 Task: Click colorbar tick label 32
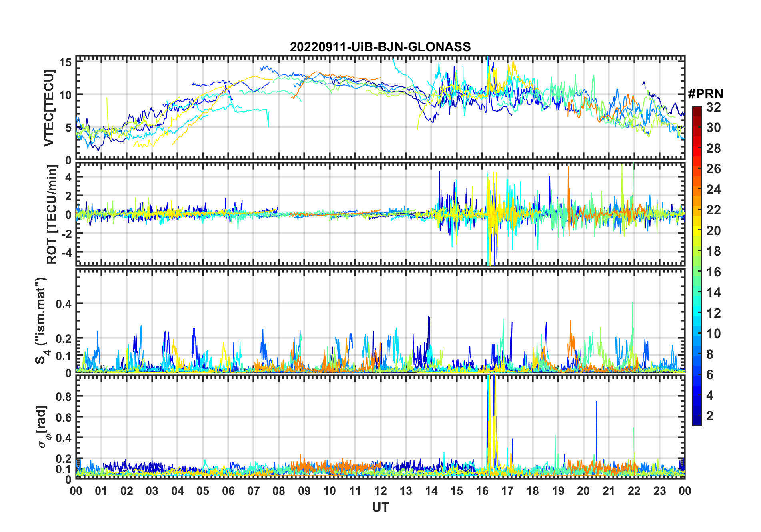pyautogui.click(x=713, y=107)
